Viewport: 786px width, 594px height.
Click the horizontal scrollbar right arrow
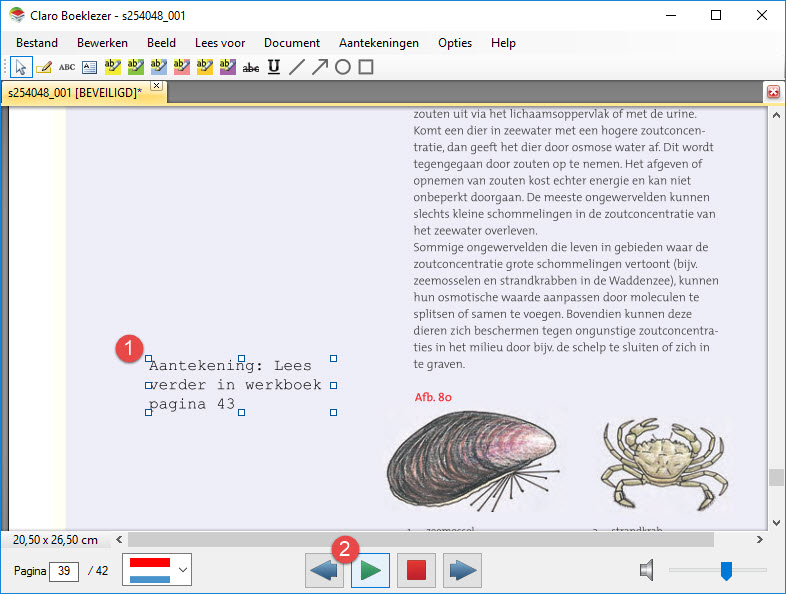coord(760,540)
